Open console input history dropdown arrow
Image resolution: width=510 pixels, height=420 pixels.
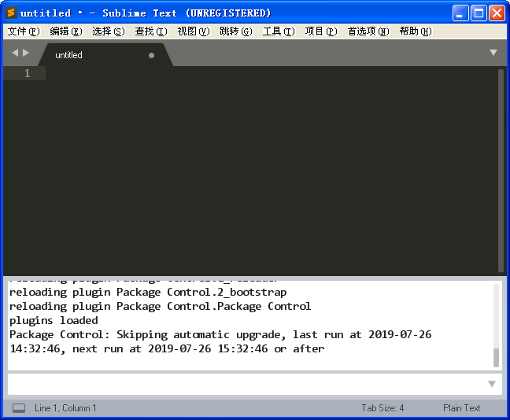(492, 384)
